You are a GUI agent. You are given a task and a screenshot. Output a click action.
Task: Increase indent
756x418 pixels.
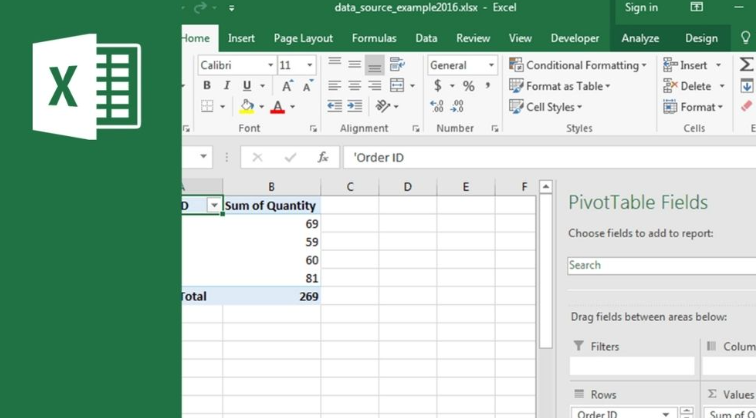[355, 106]
